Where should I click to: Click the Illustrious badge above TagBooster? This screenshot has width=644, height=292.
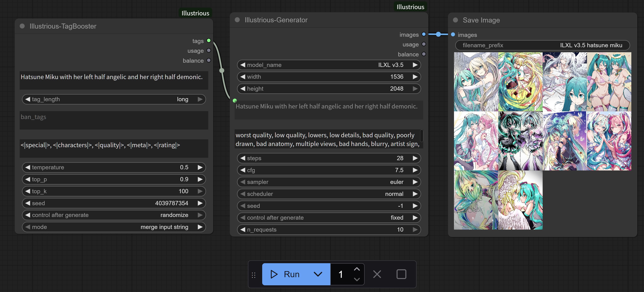click(195, 13)
